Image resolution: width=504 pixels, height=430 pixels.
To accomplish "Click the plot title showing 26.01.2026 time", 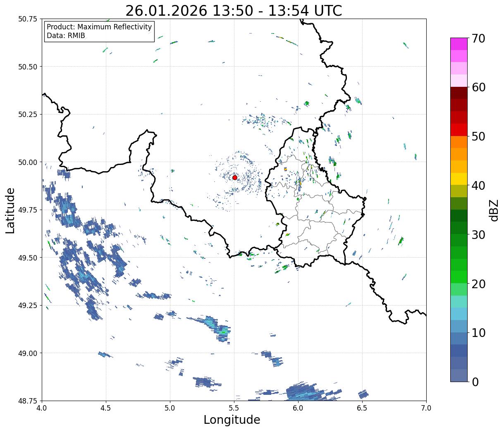I will [234, 11].
